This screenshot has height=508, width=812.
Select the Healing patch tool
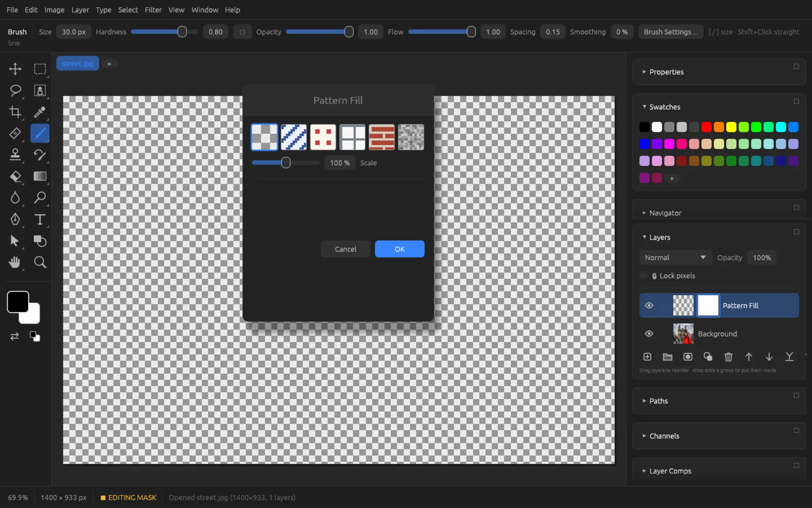pos(15,133)
